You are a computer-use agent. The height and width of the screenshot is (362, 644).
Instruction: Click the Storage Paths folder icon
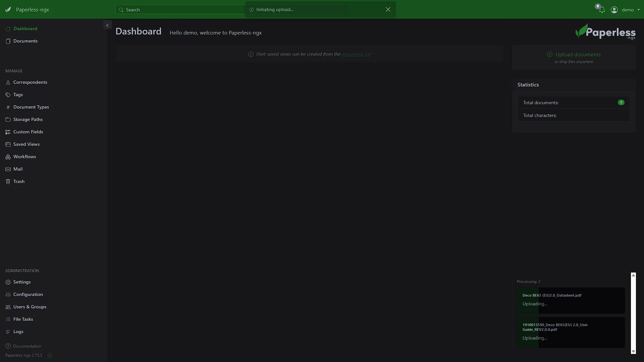[8, 119]
